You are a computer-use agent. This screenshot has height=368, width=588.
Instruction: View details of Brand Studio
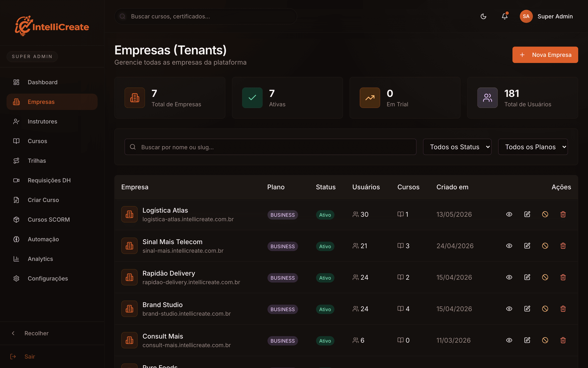pyautogui.click(x=509, y=309)
